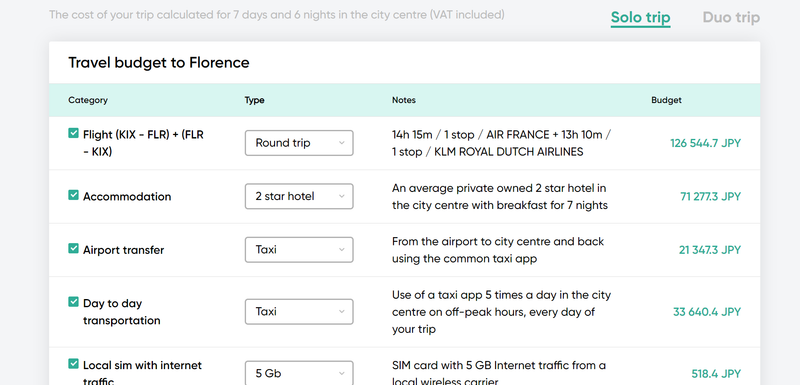Toggle the Airport transfer checkbox

[73, 248]
